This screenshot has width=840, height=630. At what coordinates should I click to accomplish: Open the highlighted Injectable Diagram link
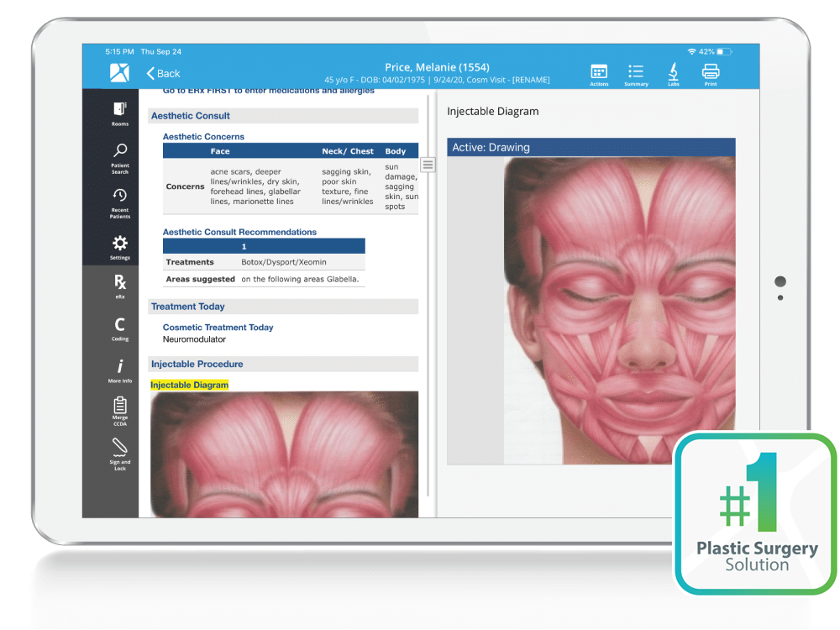pos(186,385)
